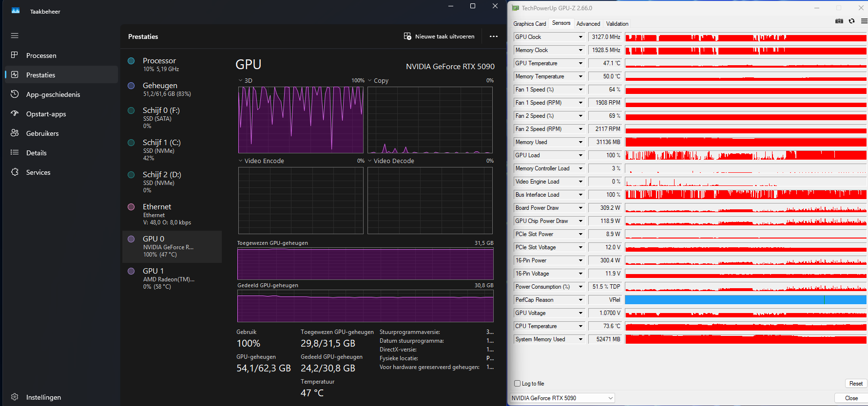This screenshot has width=868, height=406.
Task: Click the Fan 2 Speed (RPM) history graph
Action: pos(746,129)
